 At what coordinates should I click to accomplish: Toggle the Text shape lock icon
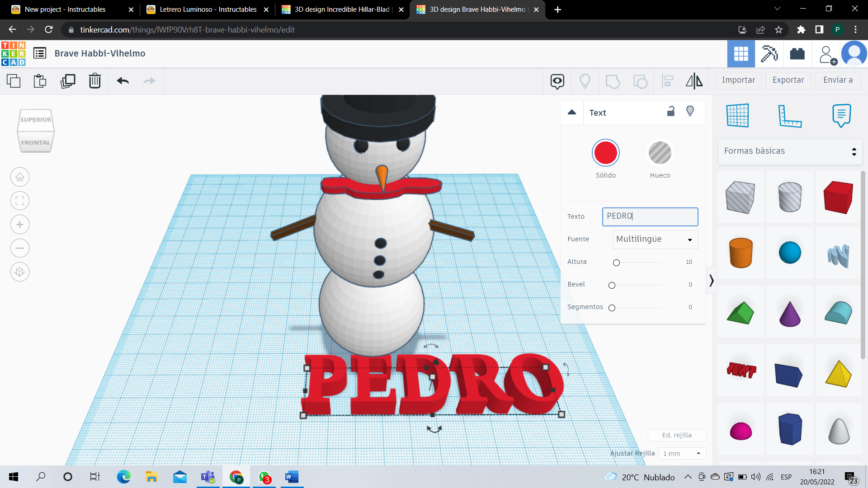671,112
